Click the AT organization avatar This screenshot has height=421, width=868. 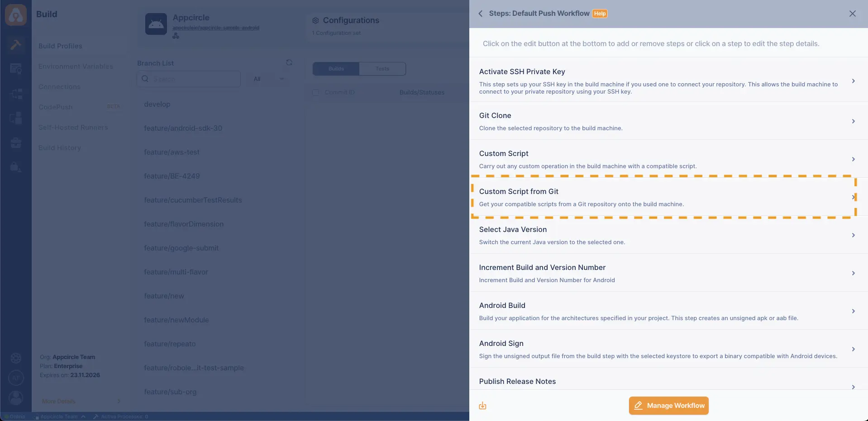16,378
